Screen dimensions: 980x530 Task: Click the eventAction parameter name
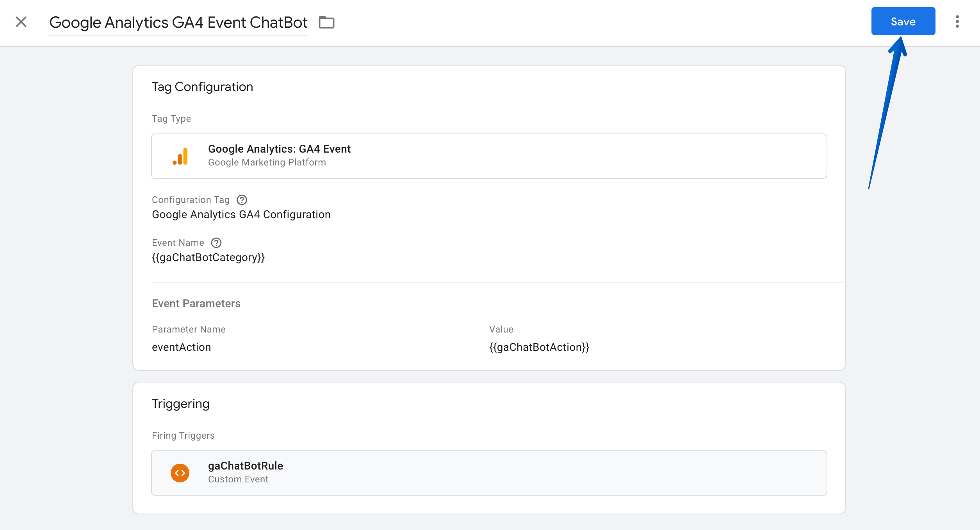tap(181, 347)
